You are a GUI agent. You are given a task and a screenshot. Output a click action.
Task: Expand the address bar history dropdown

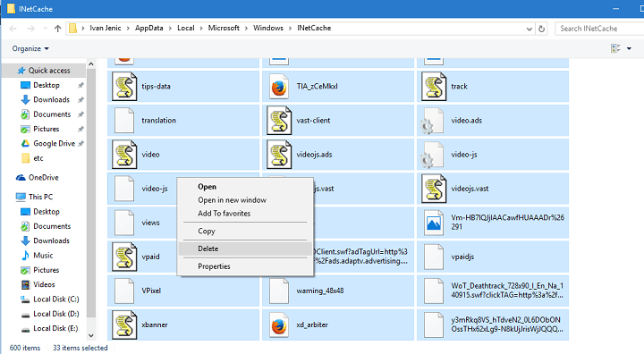529,29
